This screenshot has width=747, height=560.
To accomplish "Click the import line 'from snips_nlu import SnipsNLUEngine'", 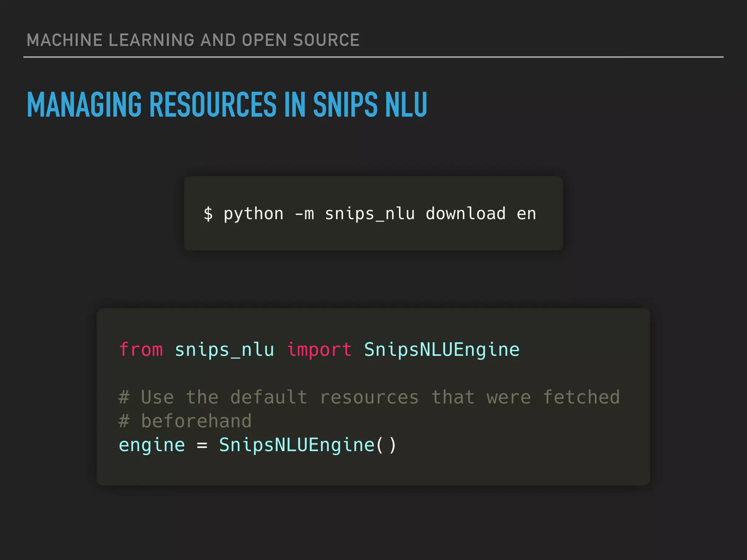I will (319, 350).
